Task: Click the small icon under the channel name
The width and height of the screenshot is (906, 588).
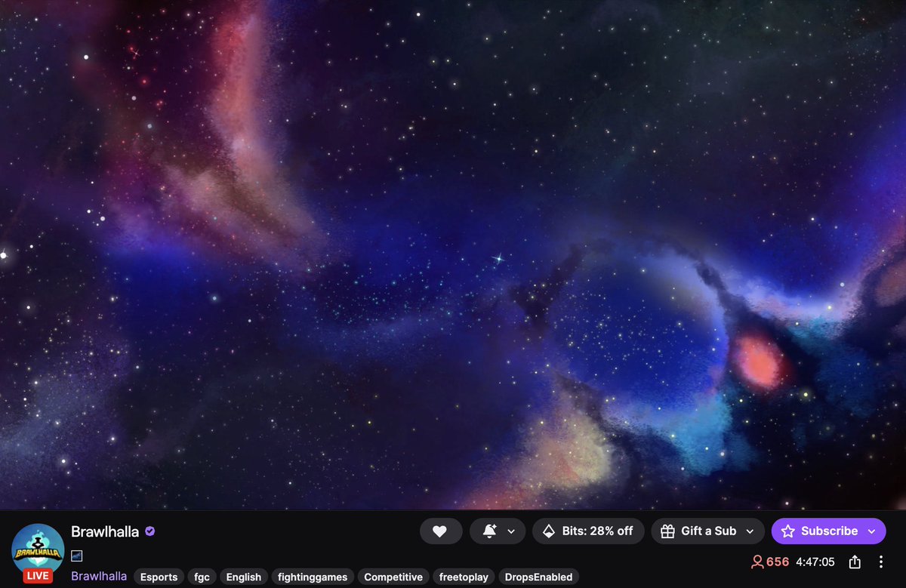Action: pyautogui.click(x=76, y=556)
